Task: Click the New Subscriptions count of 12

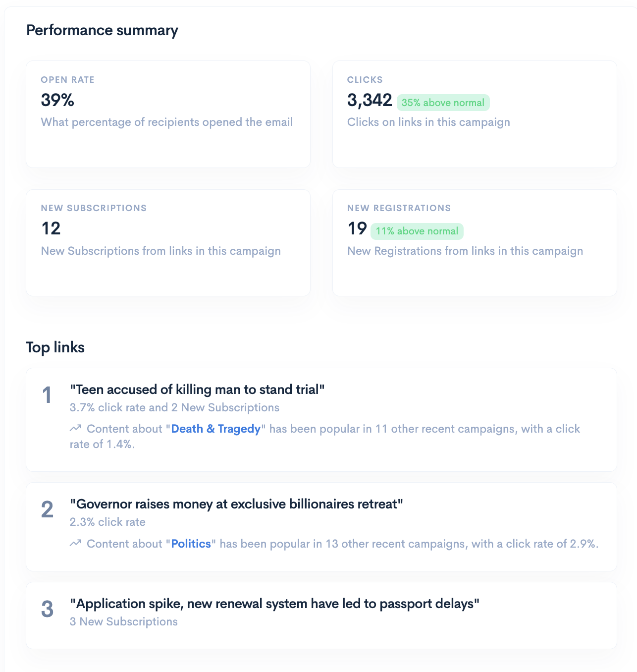Action: click(51, 229)
